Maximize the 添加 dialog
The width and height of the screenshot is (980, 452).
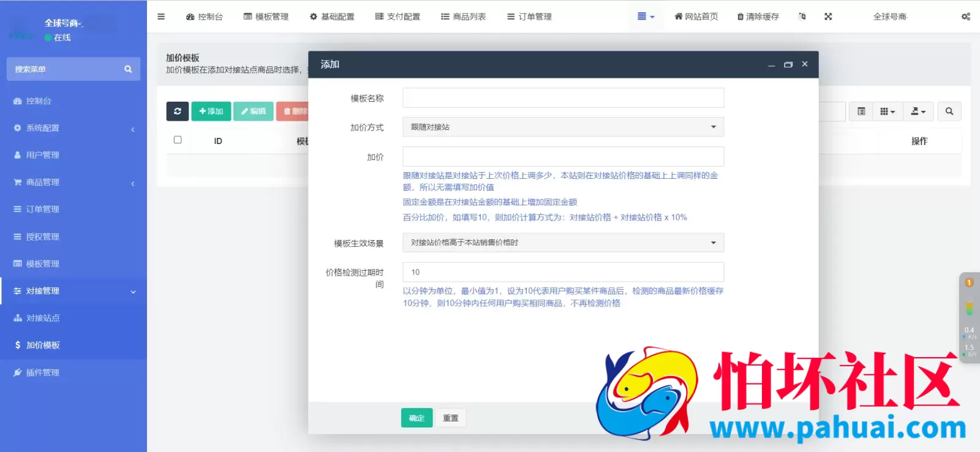[788, 64]
